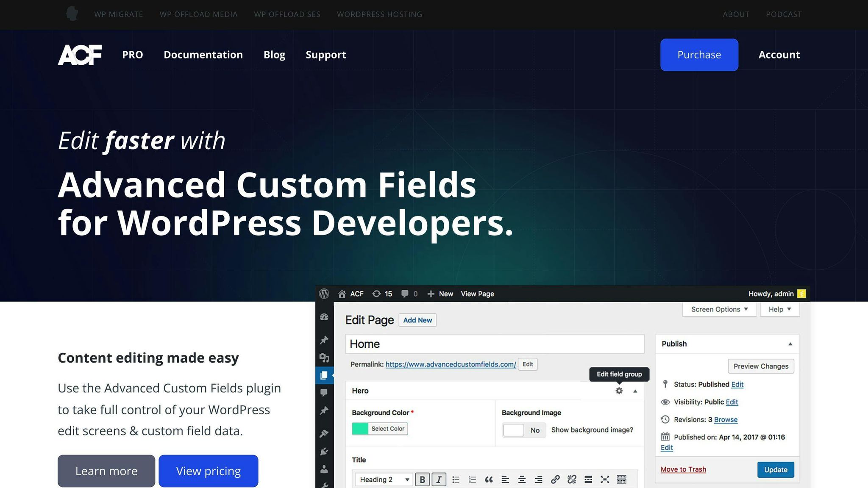Open the Users person icon in sidebar
The image size is (868, 488).
(x=324, y=469)
